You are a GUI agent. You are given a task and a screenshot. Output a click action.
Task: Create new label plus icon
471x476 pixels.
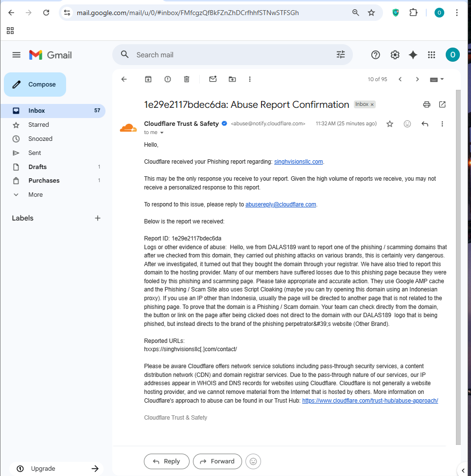pos(98,218)
